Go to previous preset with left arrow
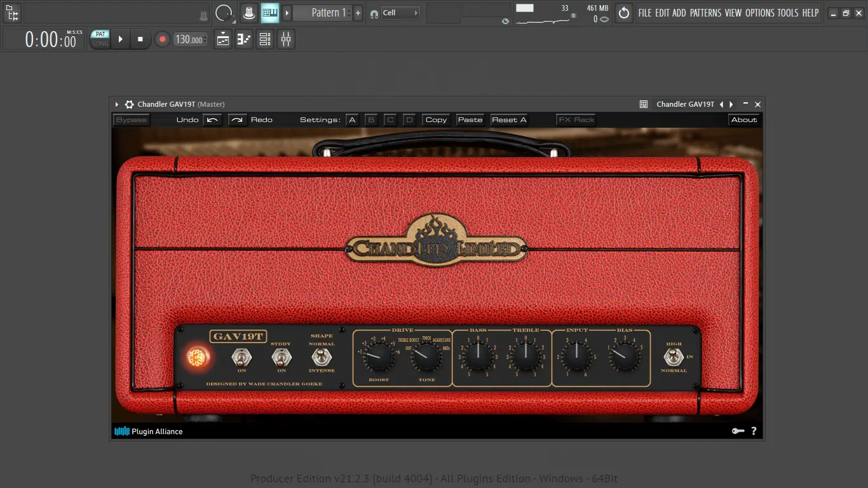The width and height of the screenshot is (868, 488). tap(721, 104)
